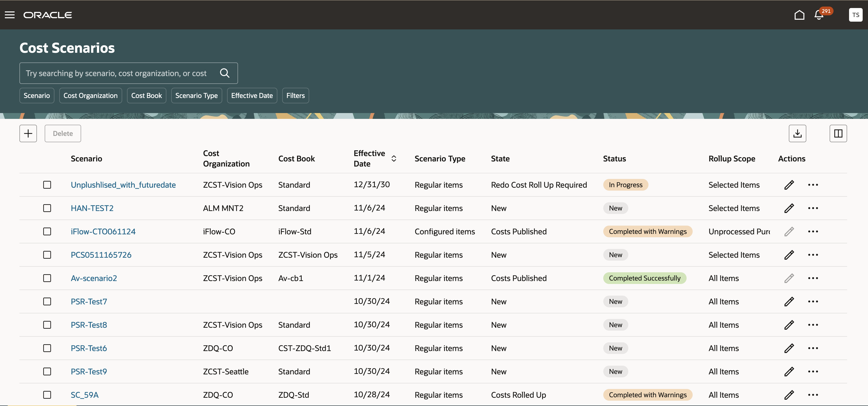Screen dimensions: 868x406
Task: Select the Unplushlised_with_futuredate checkbox
Action: point(47,185)
